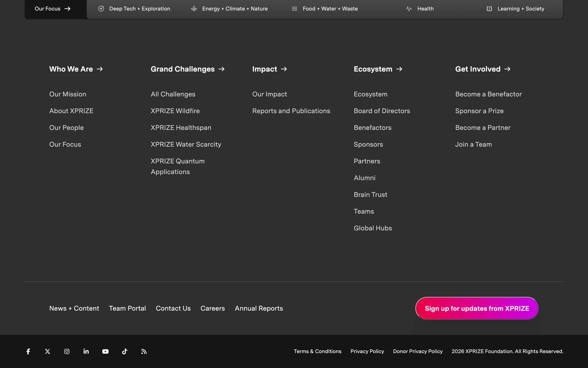588x368 pixels.
Task: Click the Food + Water + Waste waves icon
Action: (x=295, y=8)
